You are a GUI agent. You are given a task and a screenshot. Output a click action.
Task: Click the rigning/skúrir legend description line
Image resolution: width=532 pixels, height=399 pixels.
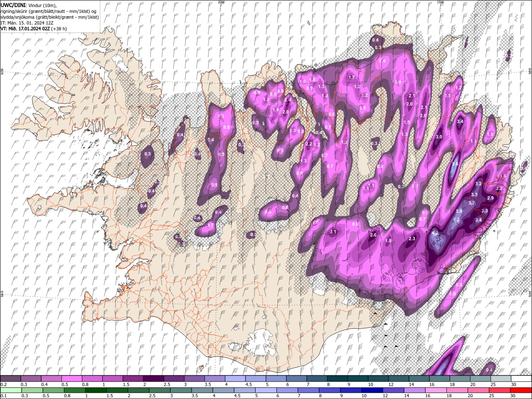[48, 11]
